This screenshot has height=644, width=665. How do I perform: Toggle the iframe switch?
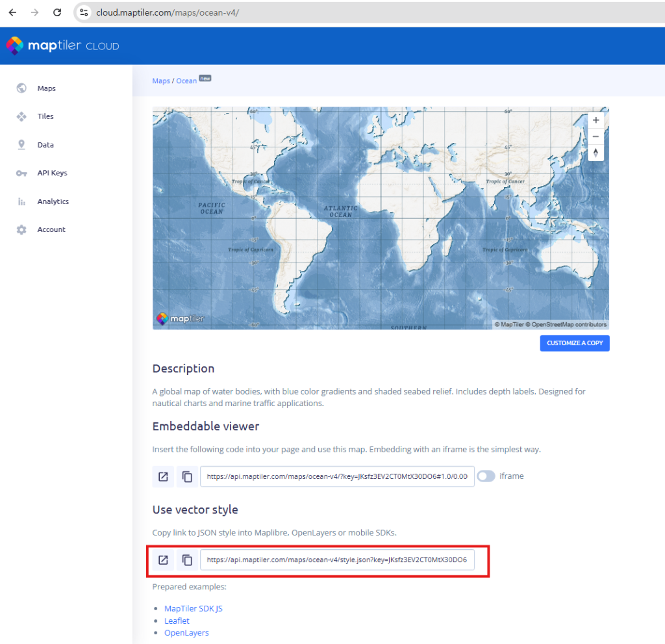pos(486,476)
